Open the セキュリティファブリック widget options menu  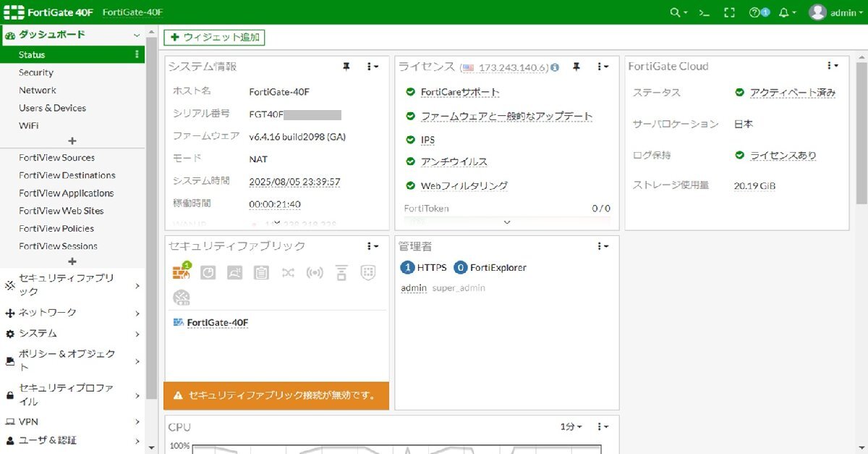pyautogui.click(x=372, y=246)
